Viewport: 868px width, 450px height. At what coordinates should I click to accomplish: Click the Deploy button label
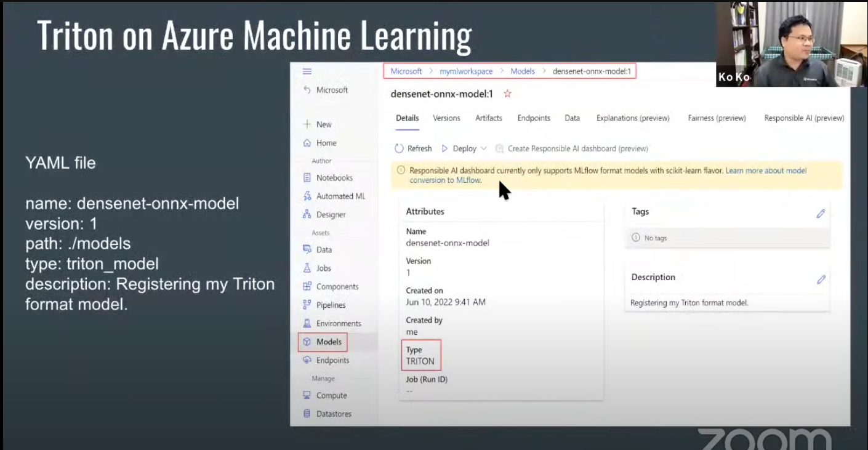tap(465, 148)
